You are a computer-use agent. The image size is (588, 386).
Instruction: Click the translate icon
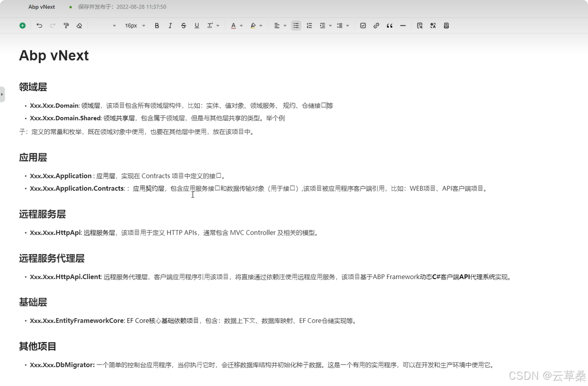[433, 26]
